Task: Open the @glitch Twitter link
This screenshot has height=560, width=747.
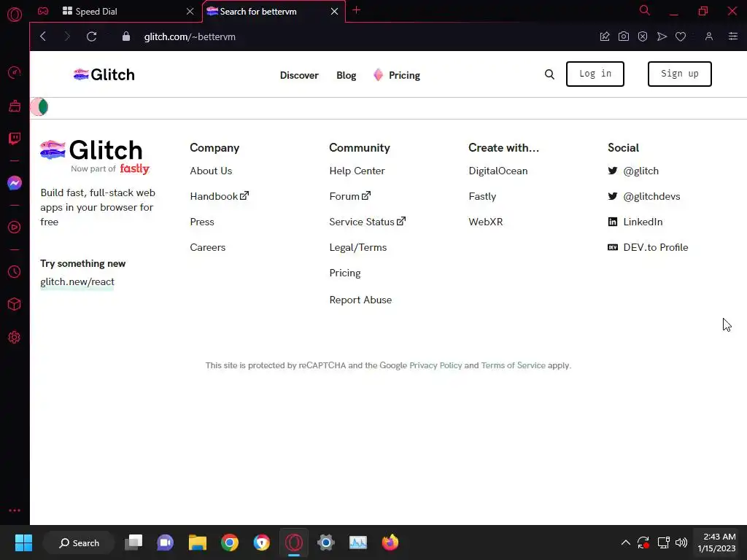Action: tap(633, 171)
